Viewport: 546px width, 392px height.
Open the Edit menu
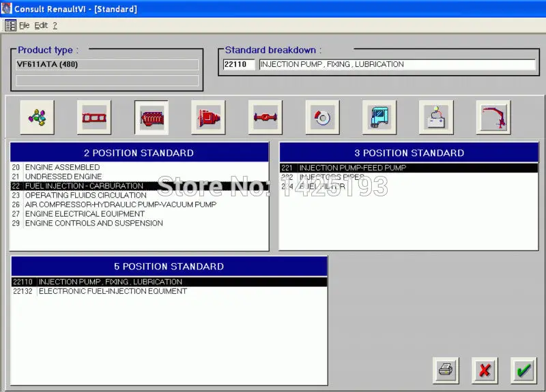(41, 25)
